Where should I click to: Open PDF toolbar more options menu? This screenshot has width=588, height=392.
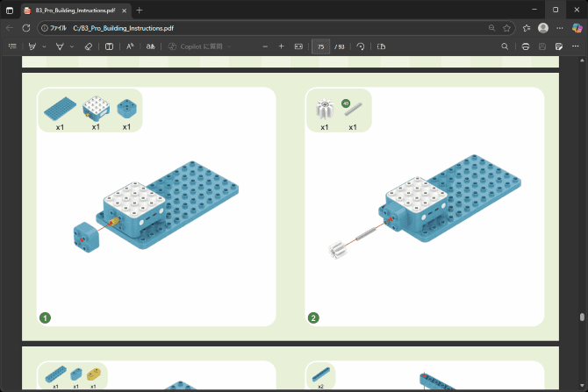(575, 46)
